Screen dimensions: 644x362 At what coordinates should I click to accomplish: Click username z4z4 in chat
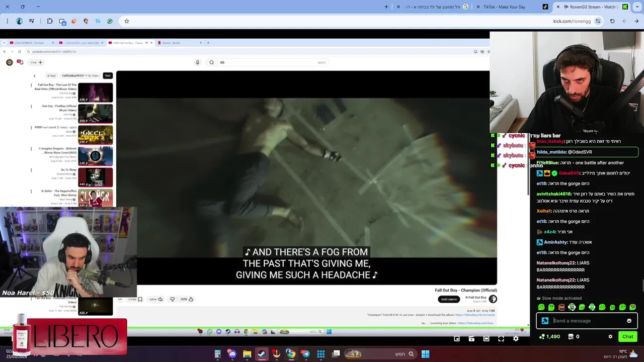pyautogui.click(x=549, y=232)
